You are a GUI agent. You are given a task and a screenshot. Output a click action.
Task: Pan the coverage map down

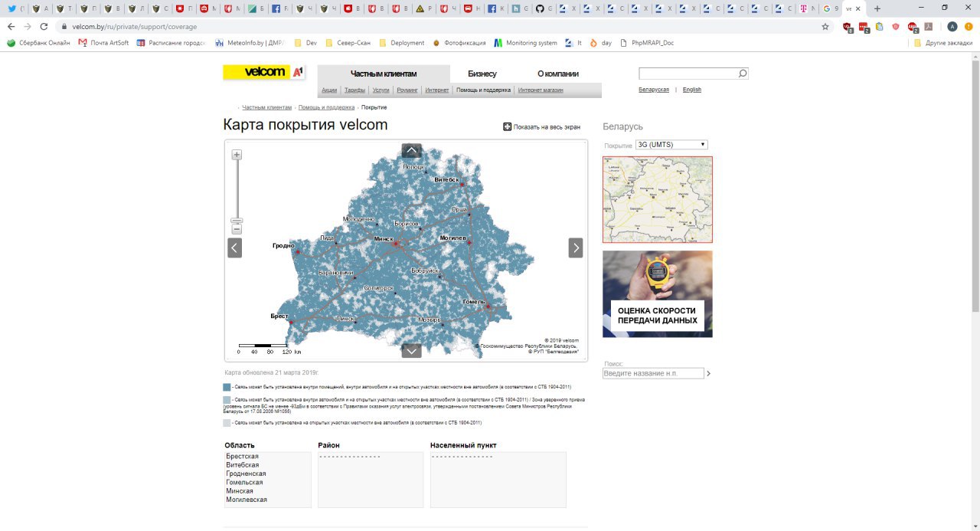click(x=411, y=351)
